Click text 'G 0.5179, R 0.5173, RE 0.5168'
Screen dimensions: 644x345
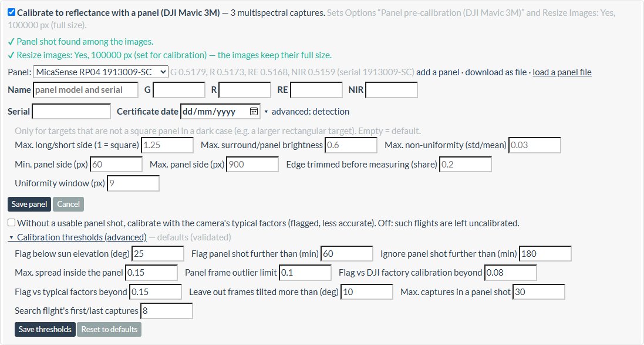tap(229, 72)
